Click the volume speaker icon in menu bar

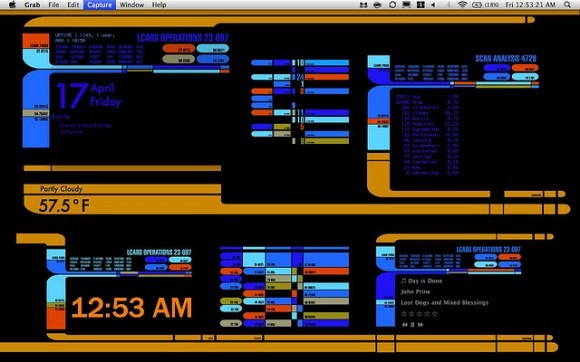coord(433,5)
